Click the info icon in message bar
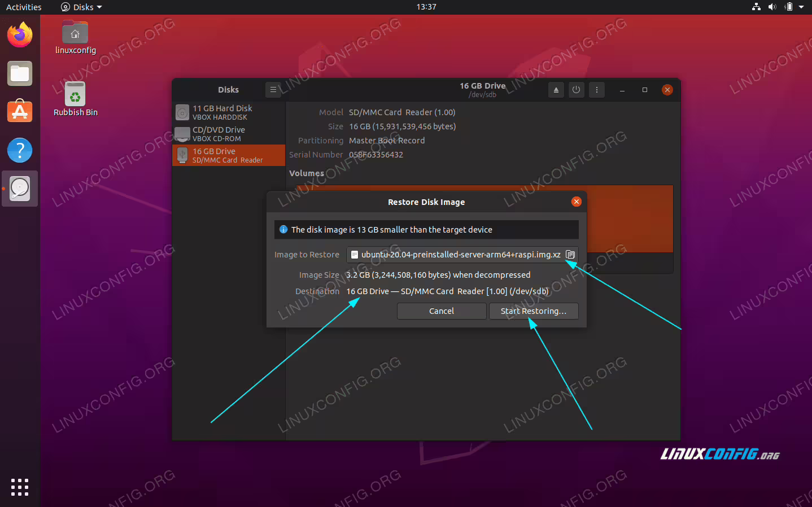The height and width of the screenshot is (507, 812). pos(283,229)
